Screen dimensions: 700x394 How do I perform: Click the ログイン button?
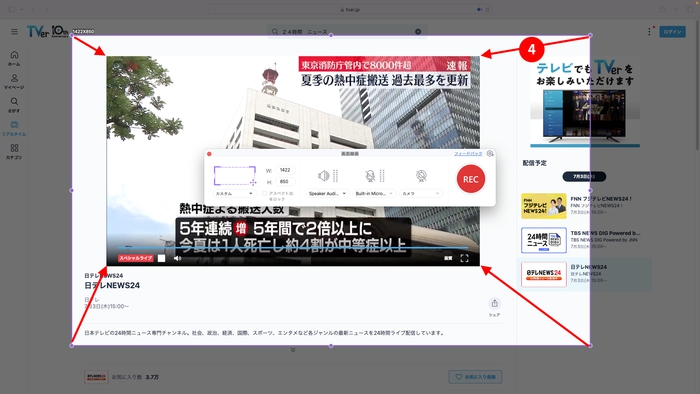click(x=672, y=32)
